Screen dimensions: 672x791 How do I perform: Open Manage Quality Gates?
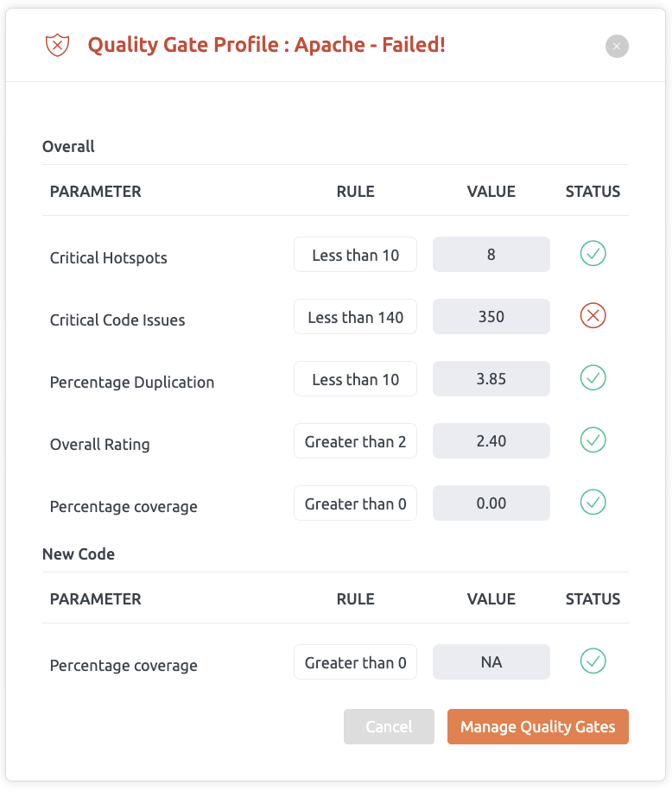pyautogui.click(x=537, y=727)
